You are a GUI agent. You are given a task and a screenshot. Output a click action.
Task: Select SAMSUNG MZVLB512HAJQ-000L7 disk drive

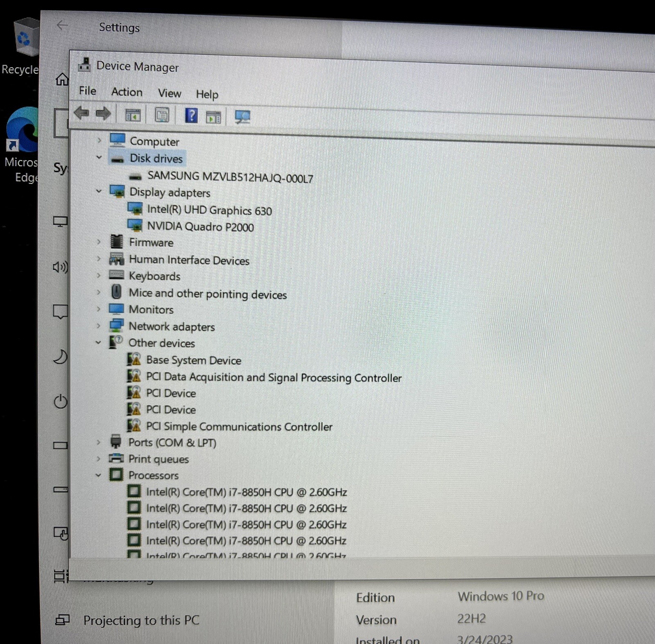point(230,177)
